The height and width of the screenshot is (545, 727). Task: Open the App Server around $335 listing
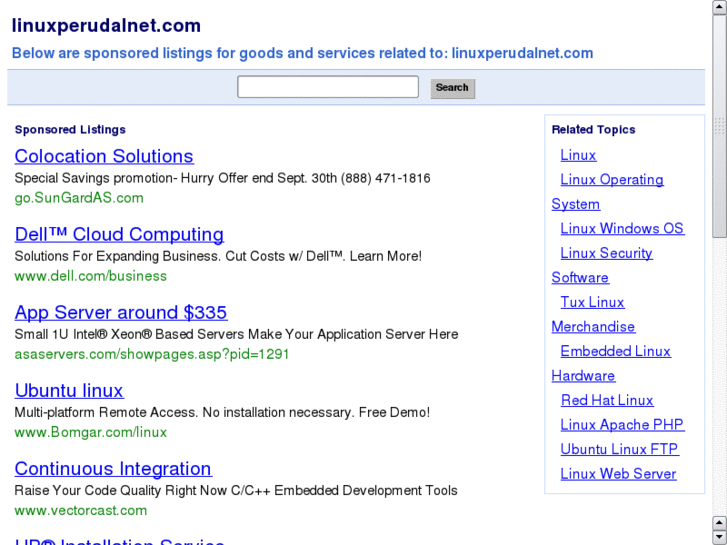(121, 312)
